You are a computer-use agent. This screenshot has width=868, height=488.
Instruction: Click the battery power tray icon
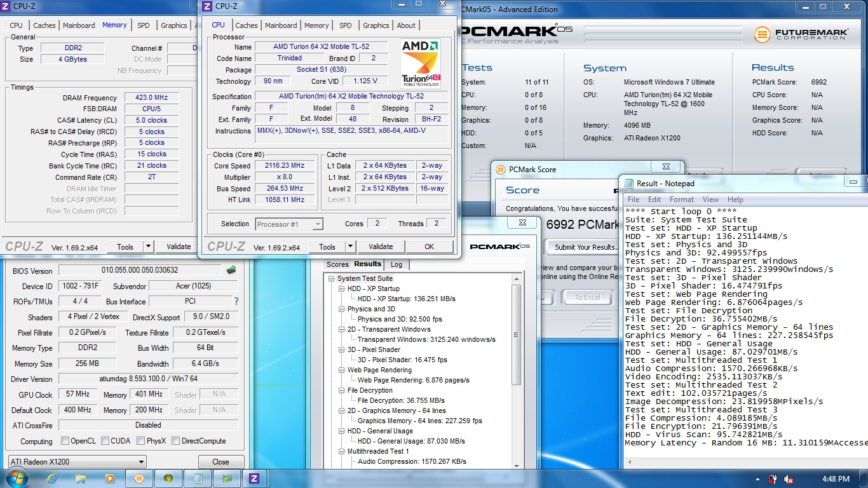pos(773,479)
